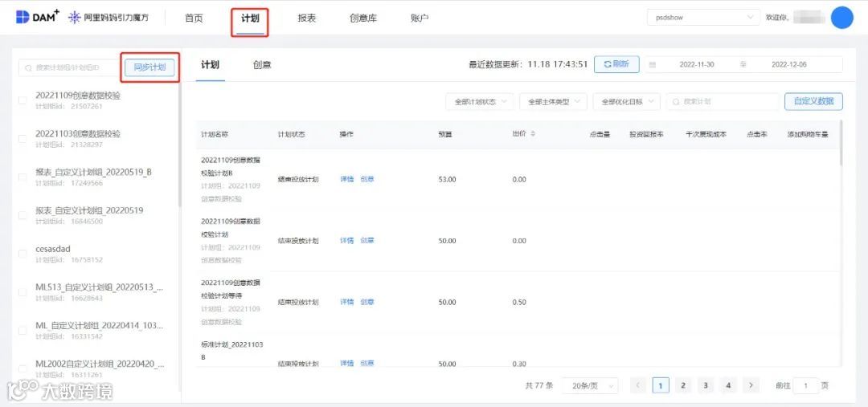Click the 投资回报率 column header
The image size is (868, 407).
tap(646, 134)
